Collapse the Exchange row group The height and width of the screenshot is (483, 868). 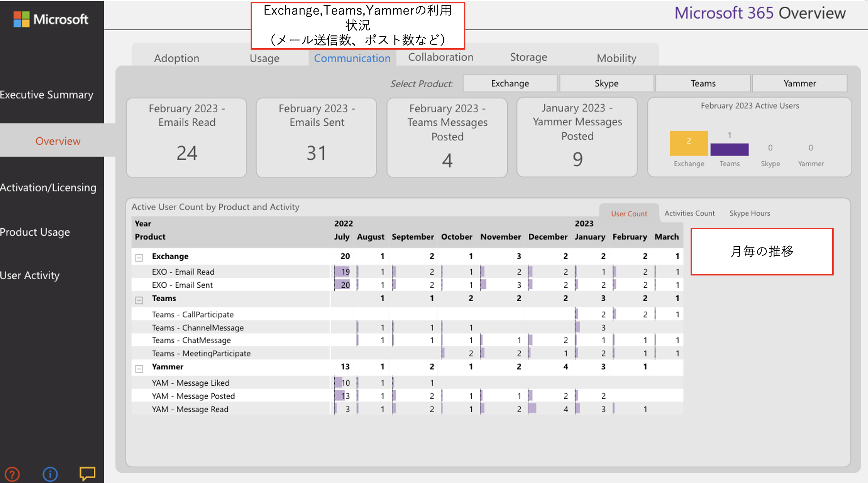click(139, 258)
